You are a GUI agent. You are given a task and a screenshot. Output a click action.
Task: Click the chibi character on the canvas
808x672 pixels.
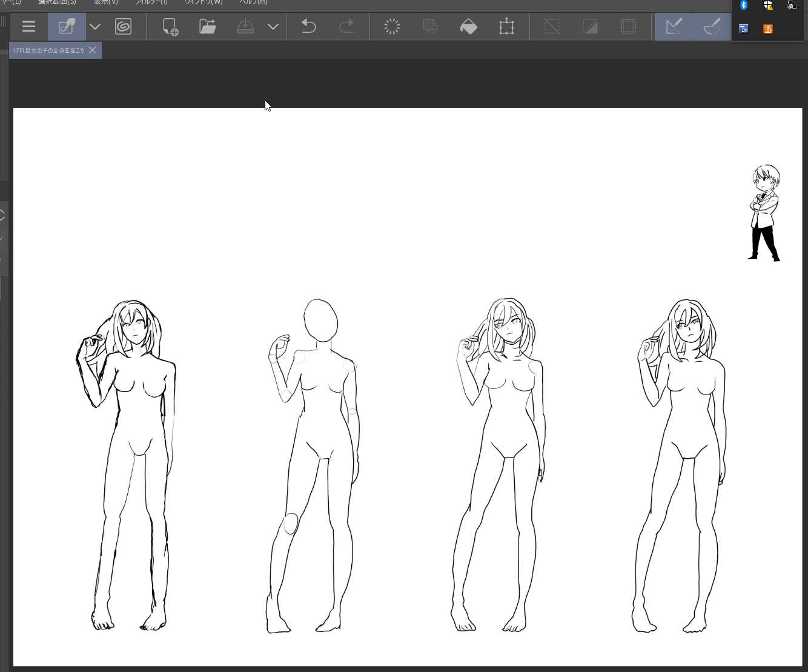(765, 212)
